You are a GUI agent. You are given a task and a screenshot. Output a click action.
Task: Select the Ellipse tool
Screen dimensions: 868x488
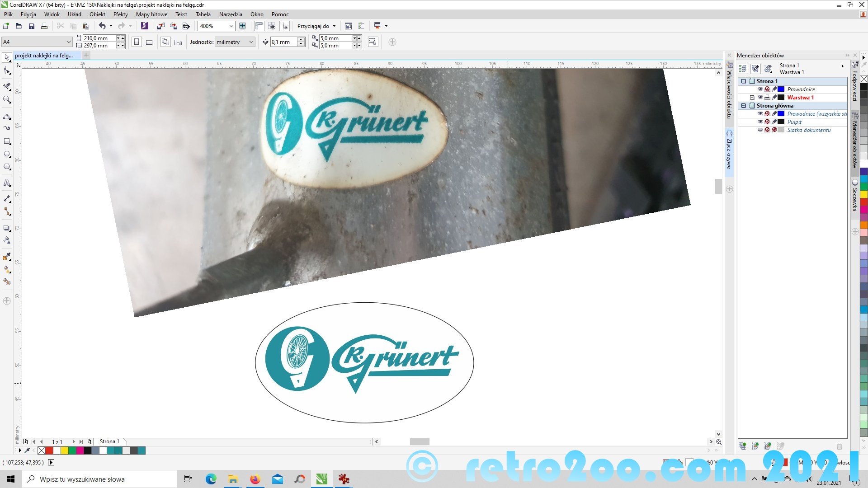tap(7, 154)
